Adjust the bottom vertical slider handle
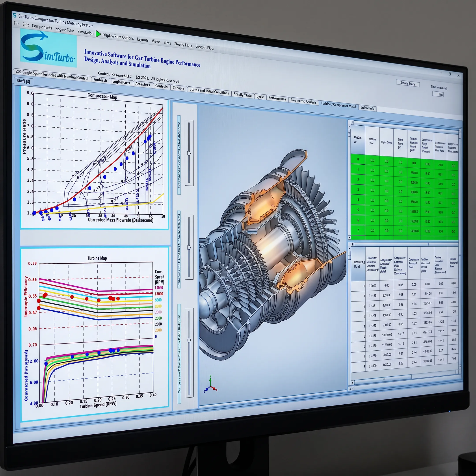 click(x=189, y=340)
